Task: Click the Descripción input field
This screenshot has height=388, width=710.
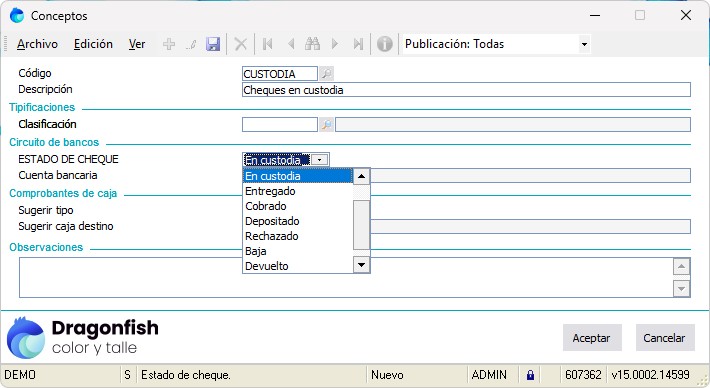Action: (466, 90)
